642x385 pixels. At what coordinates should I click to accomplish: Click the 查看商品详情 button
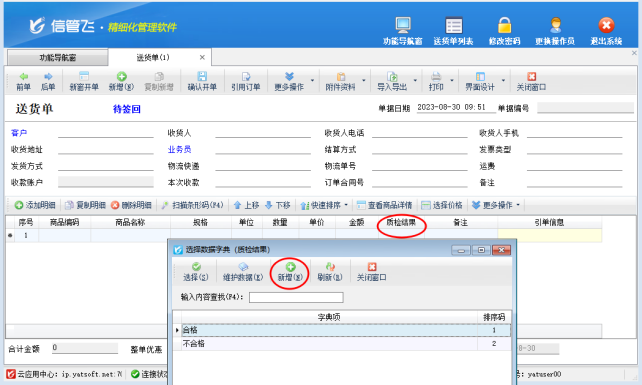click(x=384, y=205)
